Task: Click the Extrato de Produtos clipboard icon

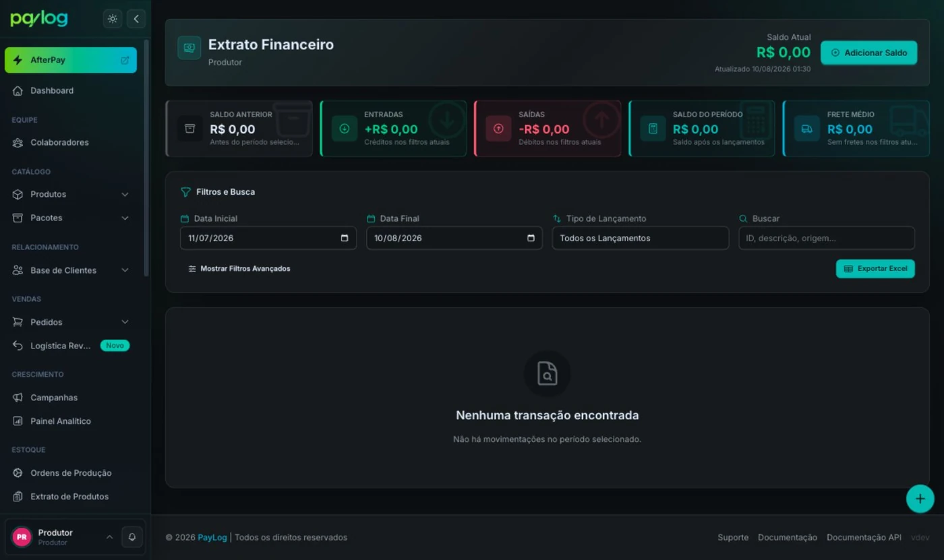Action: (x=18, y=497)
